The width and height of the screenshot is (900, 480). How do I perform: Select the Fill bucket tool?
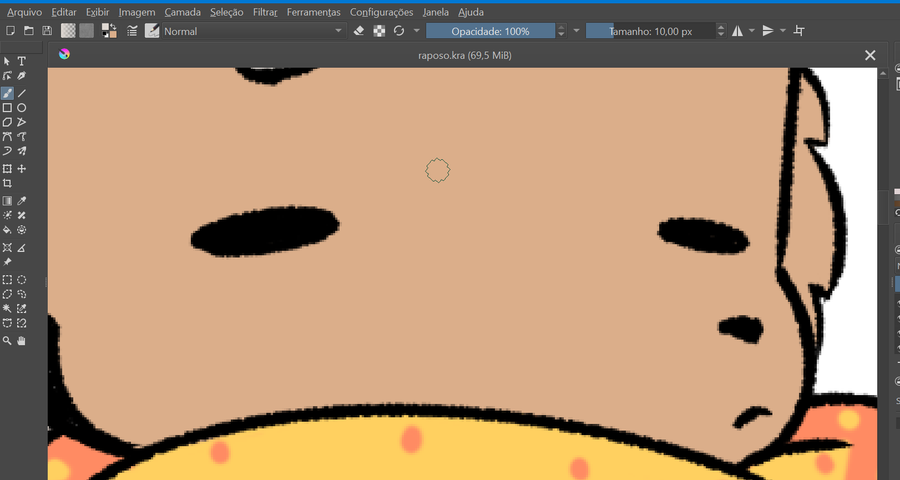point(7,230)
